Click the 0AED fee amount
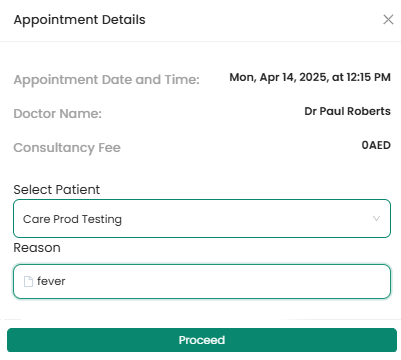Screen dimensions: 401x360 376,145
